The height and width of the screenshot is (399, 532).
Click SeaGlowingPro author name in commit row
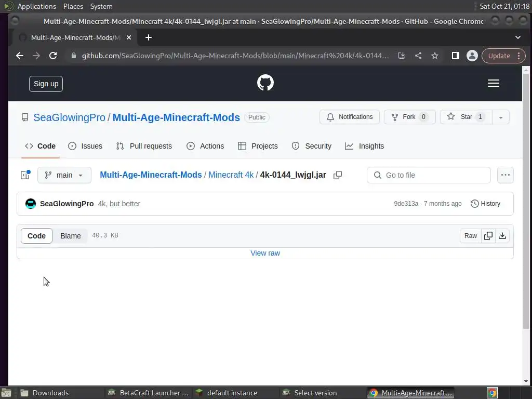coord(67,204)
